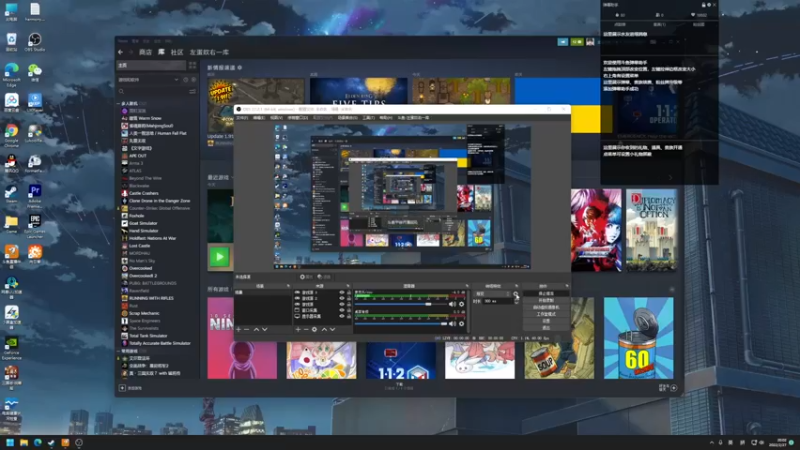
Task: Open Microsoft Edge desktop shortcut
Action: (11, 74)
